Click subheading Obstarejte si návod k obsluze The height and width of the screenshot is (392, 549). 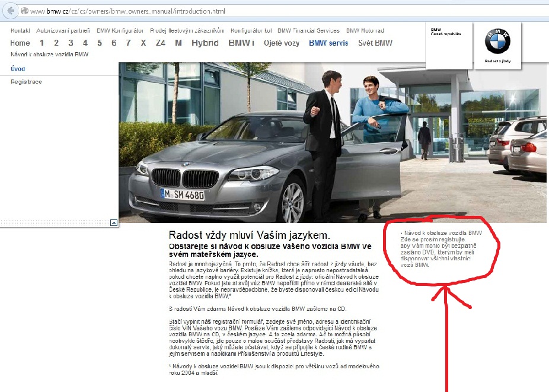coord(270,250)
